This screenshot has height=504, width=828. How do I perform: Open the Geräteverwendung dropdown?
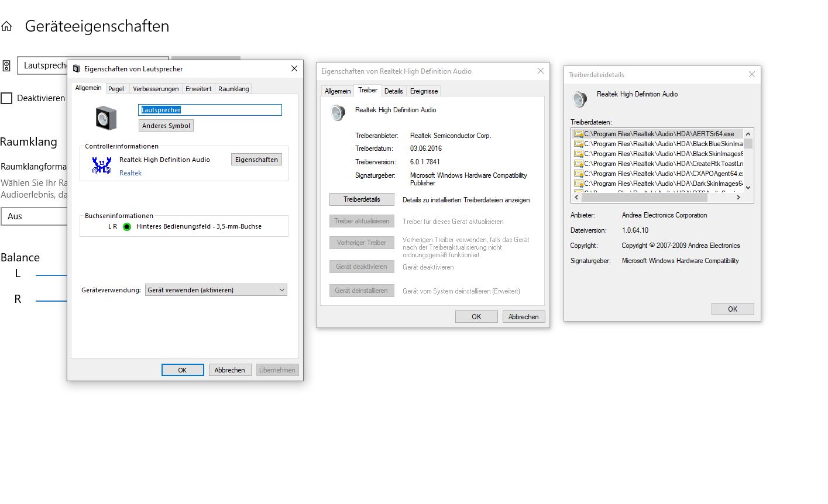216,290
